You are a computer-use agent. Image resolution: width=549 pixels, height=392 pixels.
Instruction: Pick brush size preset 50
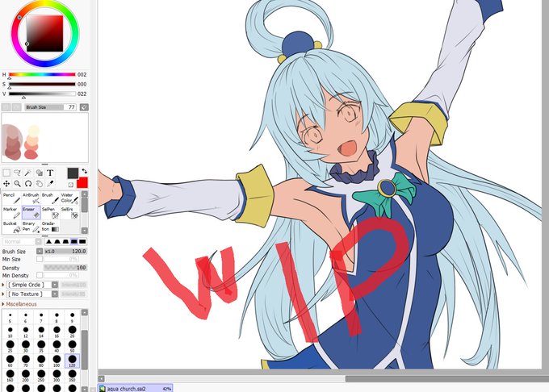click(72, 346)
